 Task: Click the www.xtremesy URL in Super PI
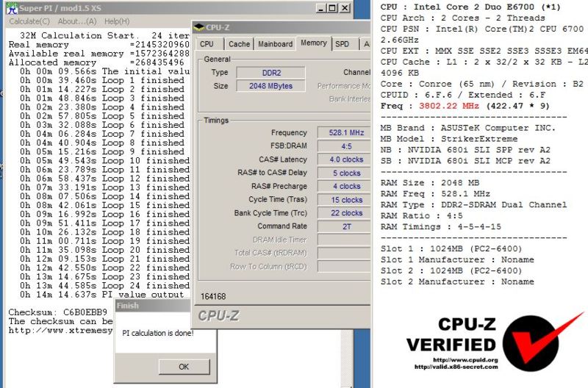pyautogui.click(x=60, y=330)
